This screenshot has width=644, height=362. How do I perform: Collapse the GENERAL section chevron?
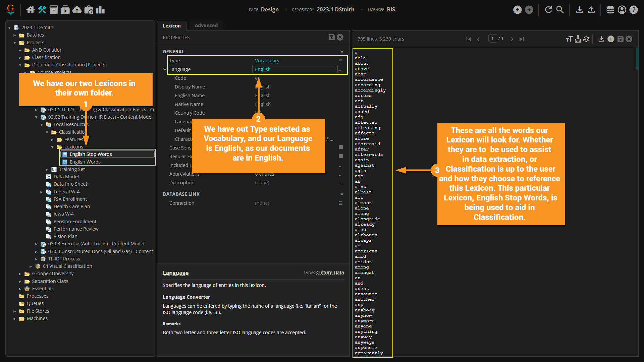(x=342, y=52)
